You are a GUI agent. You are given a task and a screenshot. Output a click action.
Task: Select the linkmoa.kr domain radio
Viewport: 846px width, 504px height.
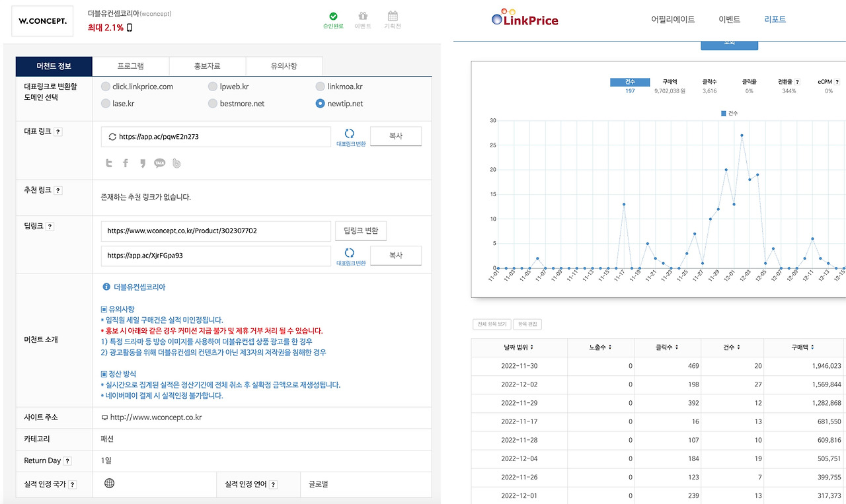pyautogui.click(x=321, y=87)
